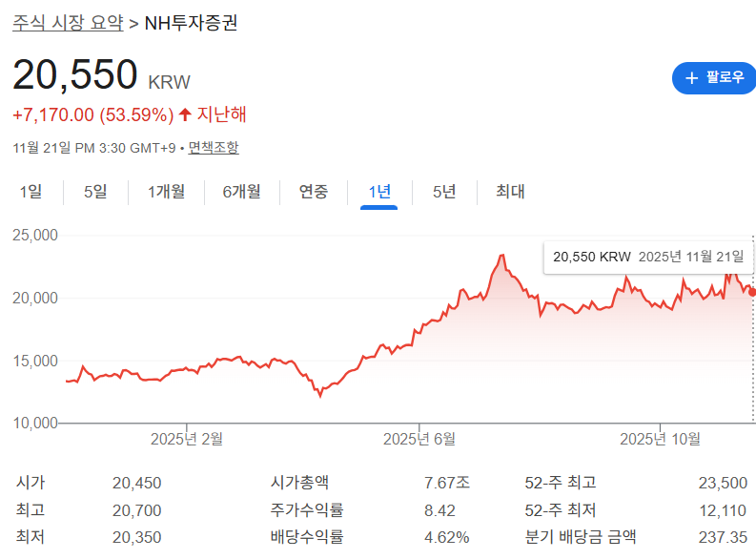756x559 pixels.
Task: Click the 52-주 최고 value 23,500
Action: point(723,483)
